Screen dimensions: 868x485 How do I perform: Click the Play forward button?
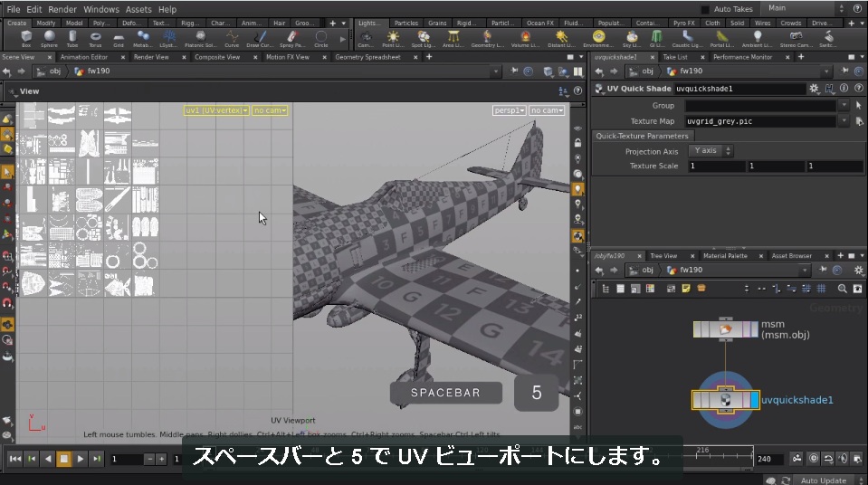pyautogui.click(x=81, y=459)
